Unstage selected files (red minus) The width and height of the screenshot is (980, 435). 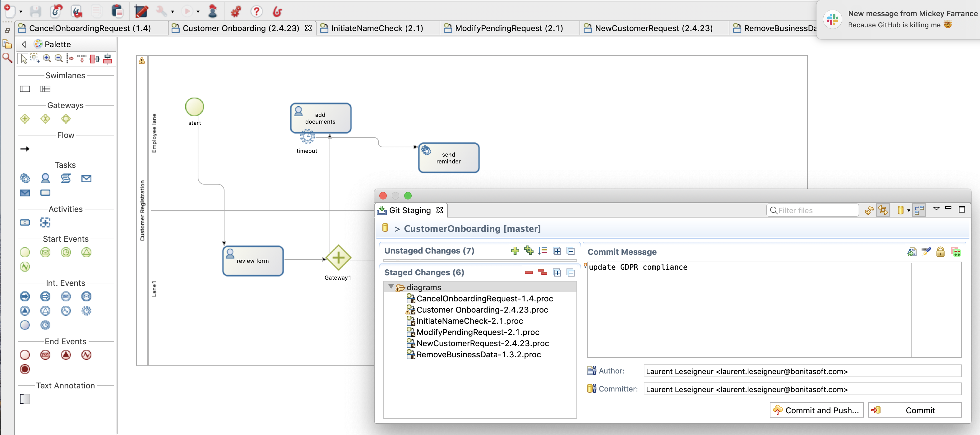coord(529,272)
